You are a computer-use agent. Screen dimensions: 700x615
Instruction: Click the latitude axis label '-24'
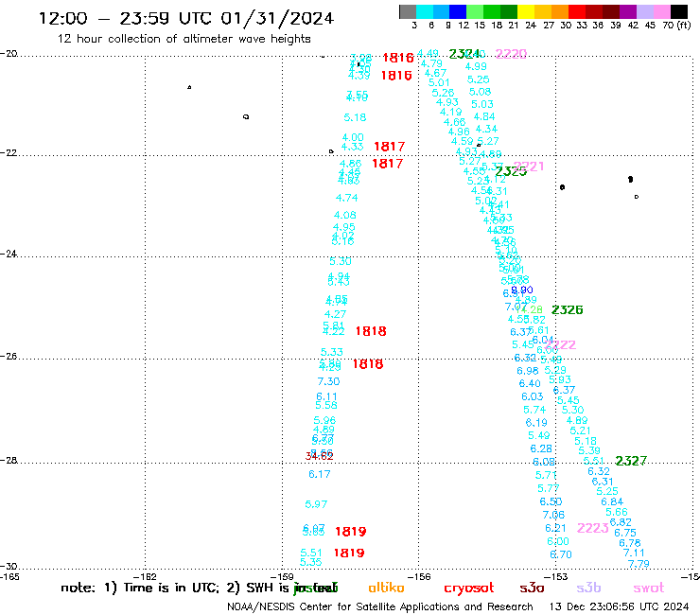click(9, 254)
